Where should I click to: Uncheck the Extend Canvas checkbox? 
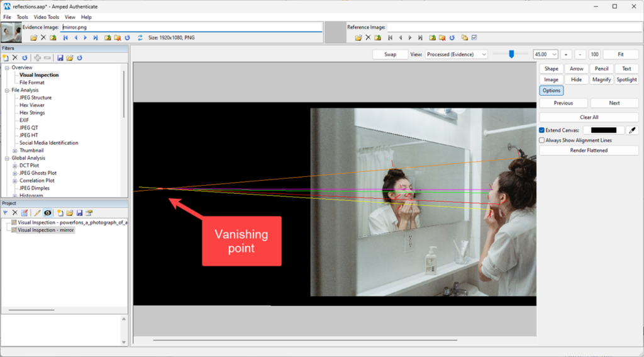click(x=541, y=130)
